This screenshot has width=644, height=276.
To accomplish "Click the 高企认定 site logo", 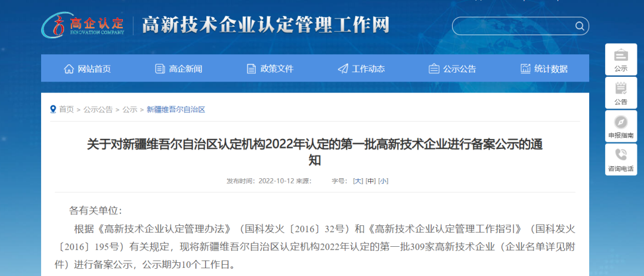I will (83, 26).
